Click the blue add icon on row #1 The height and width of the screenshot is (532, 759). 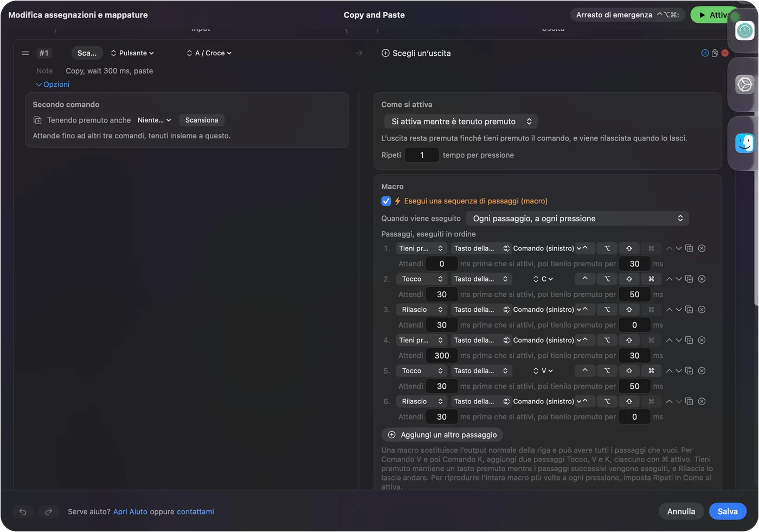(x=705, y=53)
